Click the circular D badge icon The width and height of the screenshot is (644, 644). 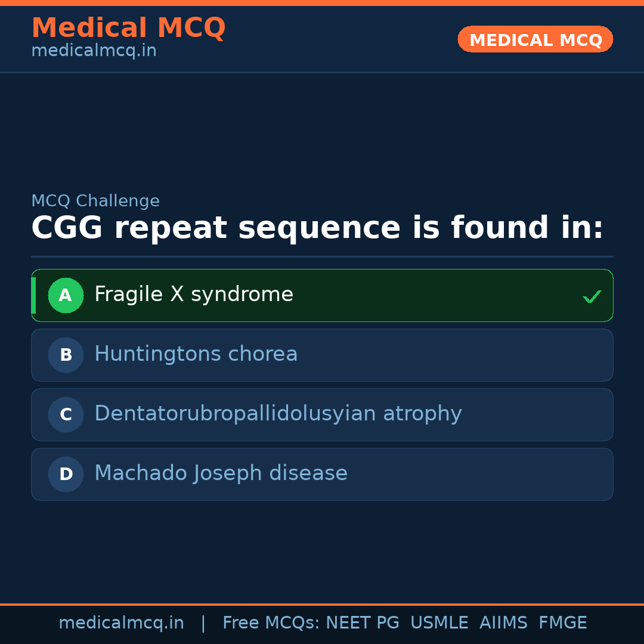66,474
